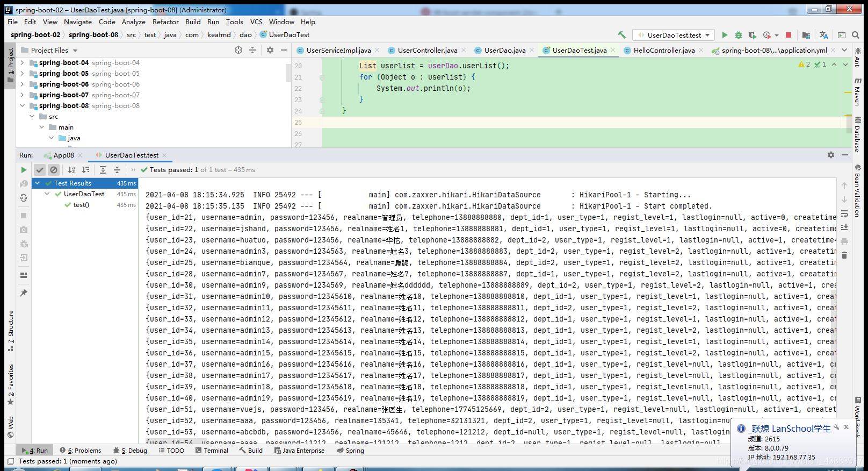Stop the process with red square
The height and width of the screenshot is (471, 868).
click(x=789, y=35)
